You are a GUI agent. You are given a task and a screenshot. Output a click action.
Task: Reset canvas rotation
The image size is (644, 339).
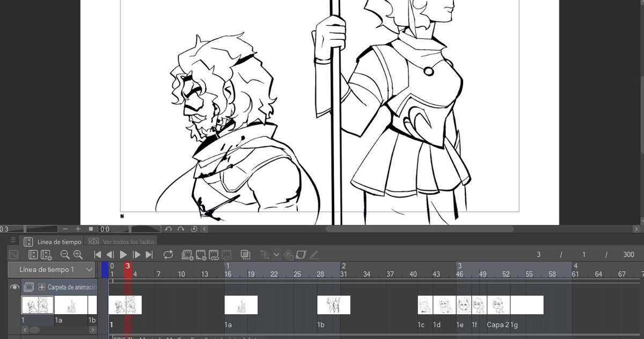click(193, 229)
